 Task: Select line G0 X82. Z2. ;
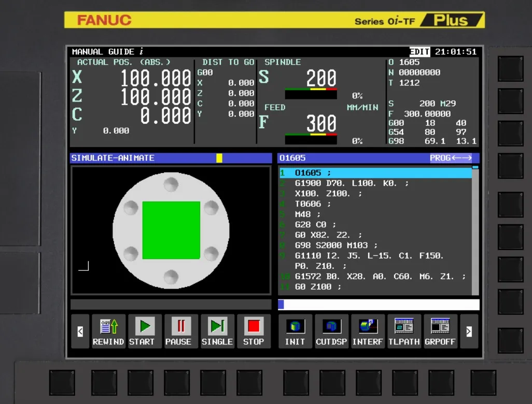(375, 235)
